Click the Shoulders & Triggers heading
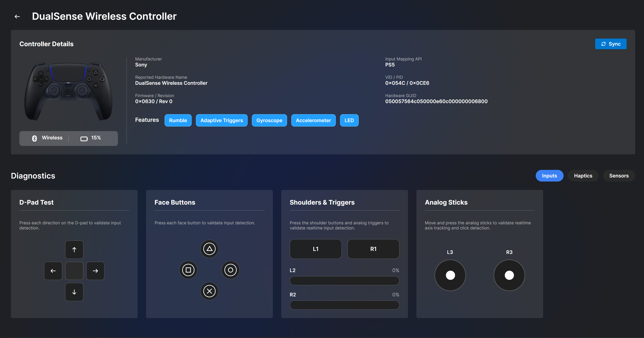Image resolution: width=644 pixels, height=338 pixels. point(322,202)
